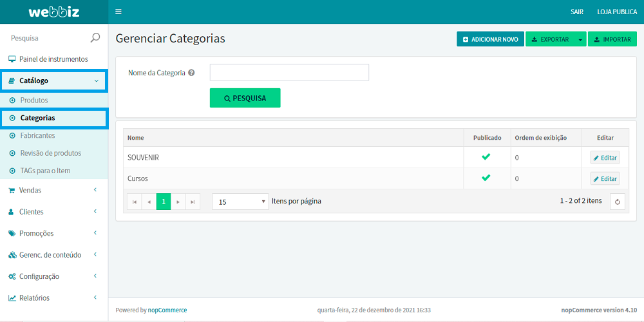This screenshot has width=644, height=322.
Task: Go to next page using arrow
Action: click(178, 202)
